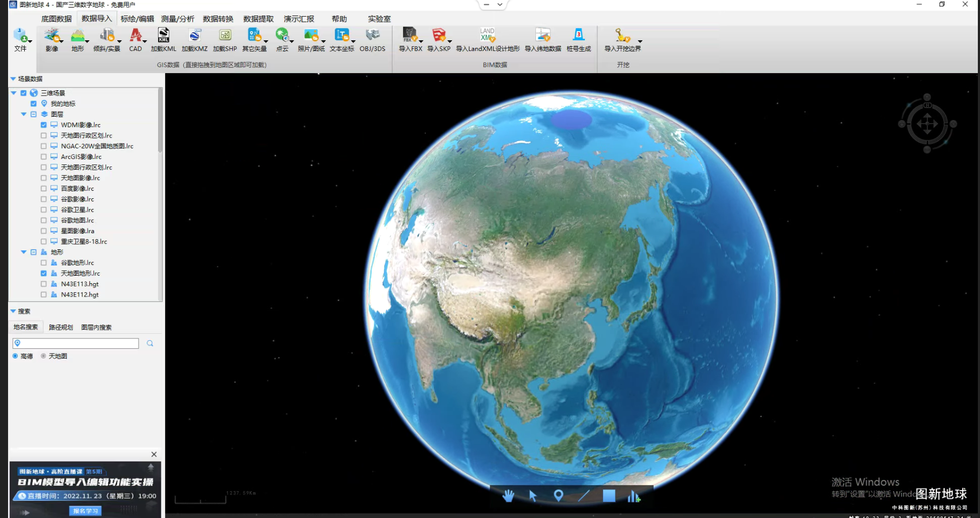Click the 地形 terrain import icon
The image size is (980, 518).
coord(77,35)
